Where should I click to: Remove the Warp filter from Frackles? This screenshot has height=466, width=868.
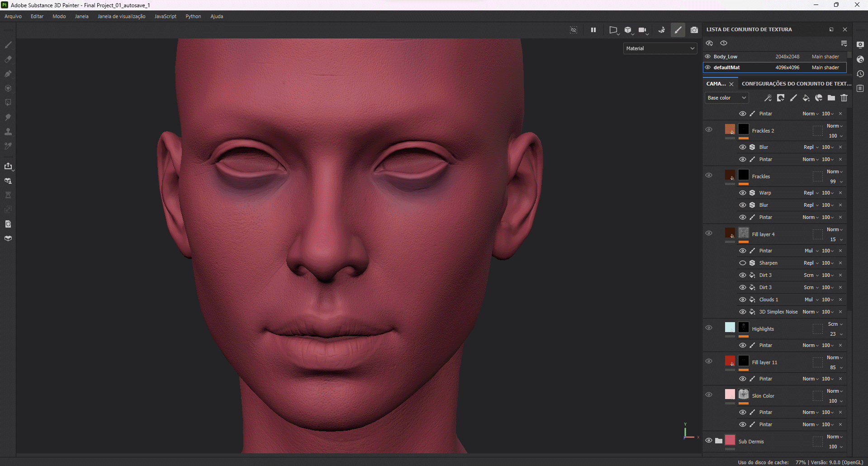tap(840, 193)
